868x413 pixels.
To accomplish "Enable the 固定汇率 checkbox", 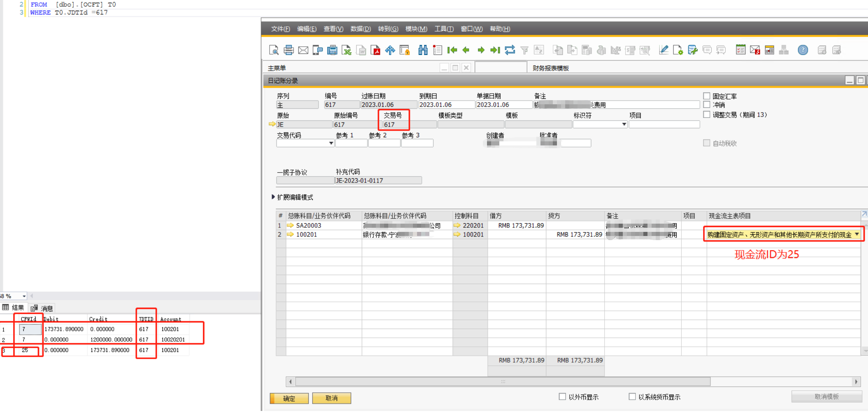I will [706, 96].
